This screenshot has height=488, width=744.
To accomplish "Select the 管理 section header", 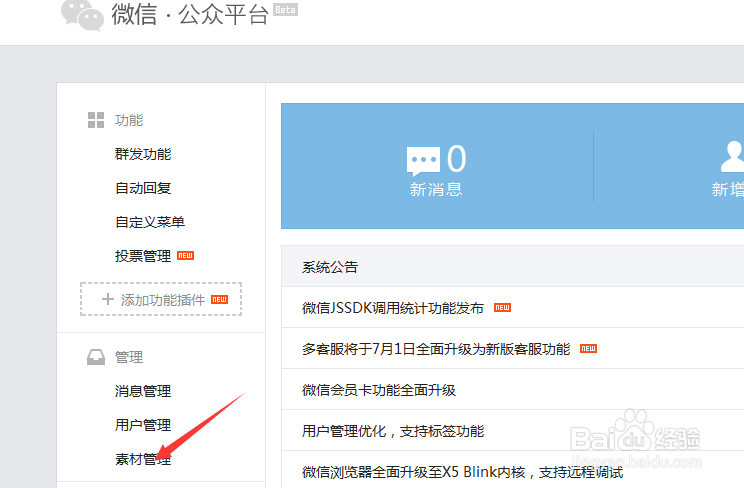I will [x=129, y=357].
